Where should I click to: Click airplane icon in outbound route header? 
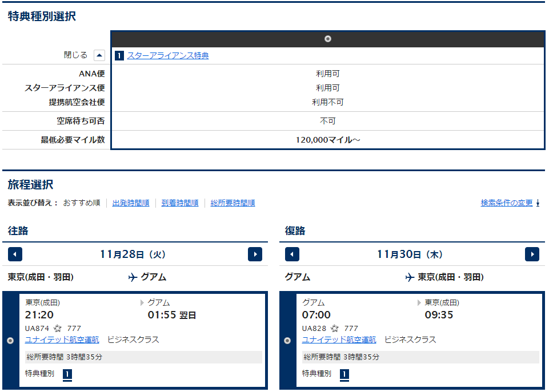tap(133, 277)
